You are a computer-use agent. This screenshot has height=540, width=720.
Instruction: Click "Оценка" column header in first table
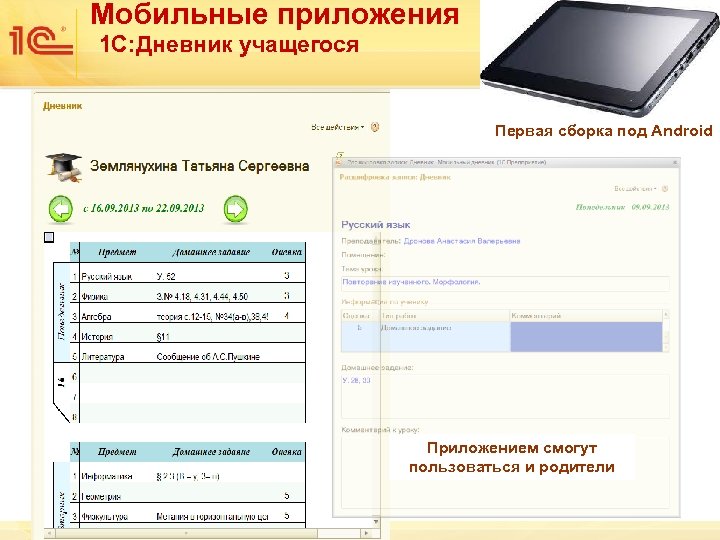click(287, 252)
